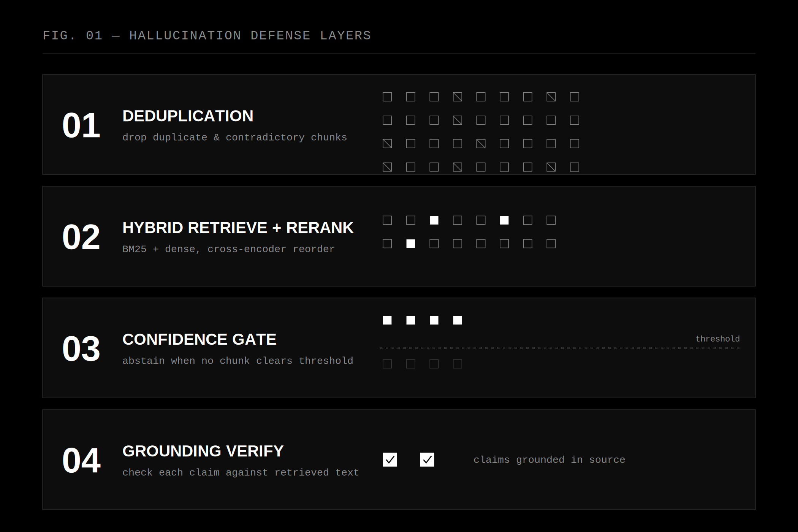Select the second filled square in the rerank top row

(x=504, y=220)
